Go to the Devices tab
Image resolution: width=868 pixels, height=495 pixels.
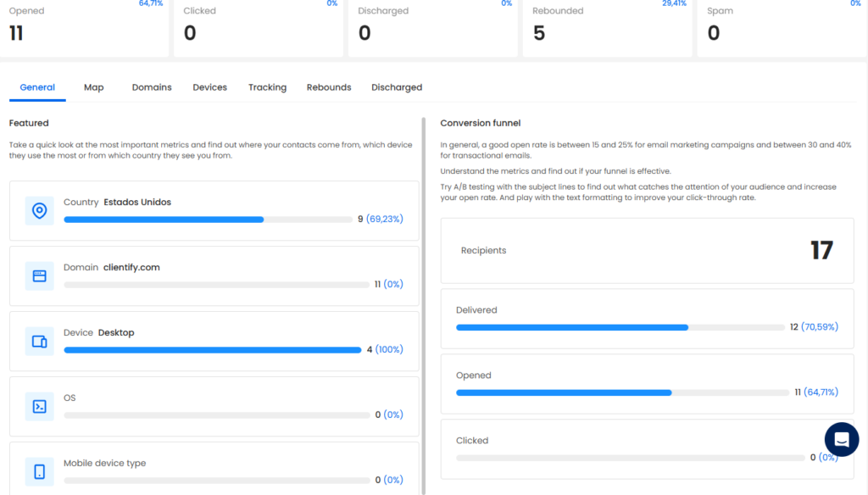(x=209, y=87)
